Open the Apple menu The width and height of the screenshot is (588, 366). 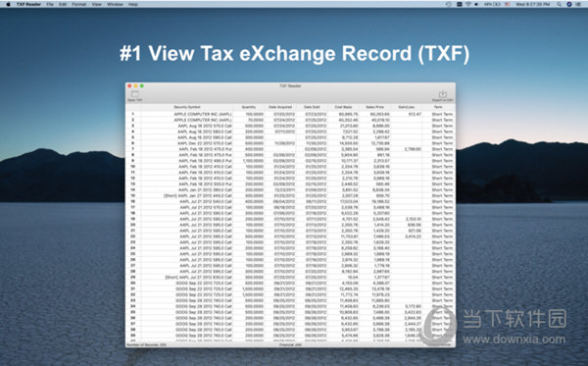click(x=8, y=4)
